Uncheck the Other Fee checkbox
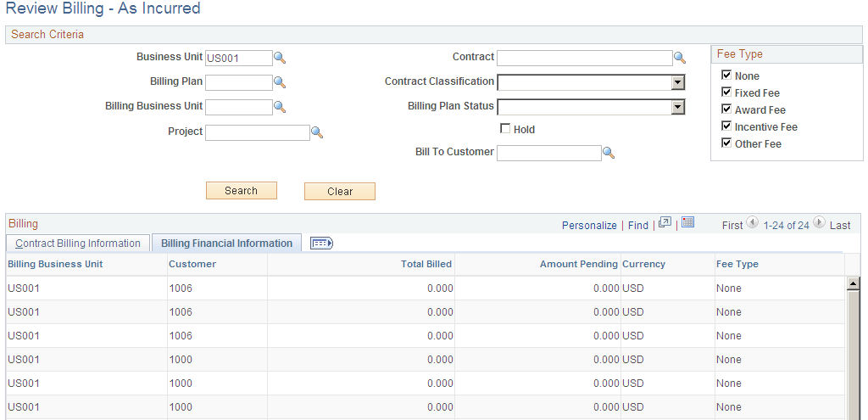This screenshot has width=868, height=420. 726,143
